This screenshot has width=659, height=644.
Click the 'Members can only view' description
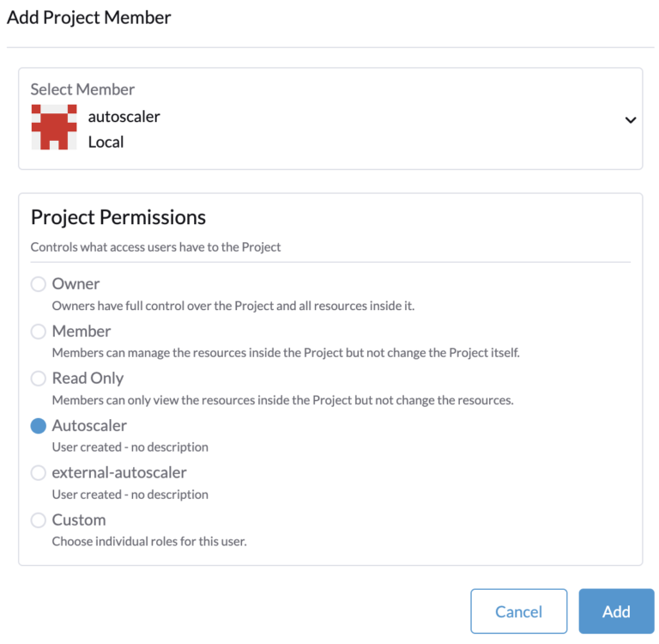click(x=282, y=400)
